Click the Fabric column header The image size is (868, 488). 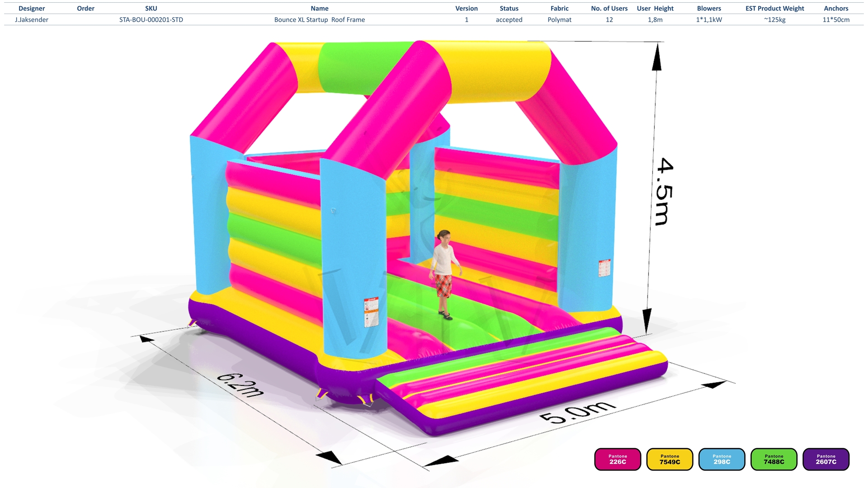[560, 9]
